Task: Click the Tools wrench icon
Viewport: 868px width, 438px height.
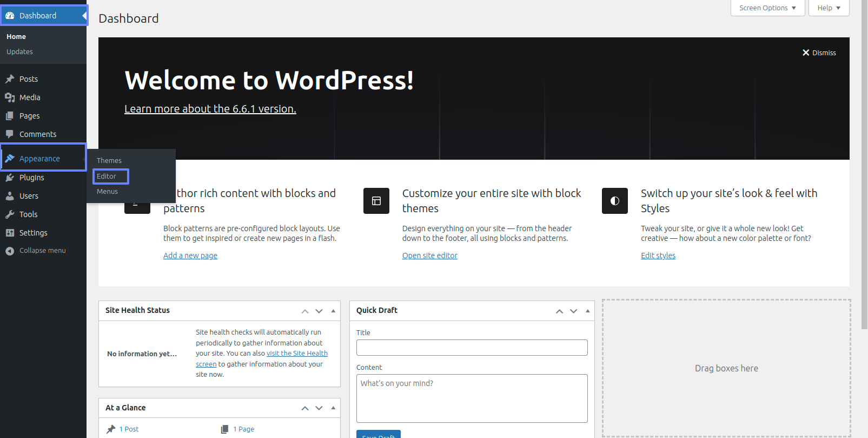Action: pos(10,214)
